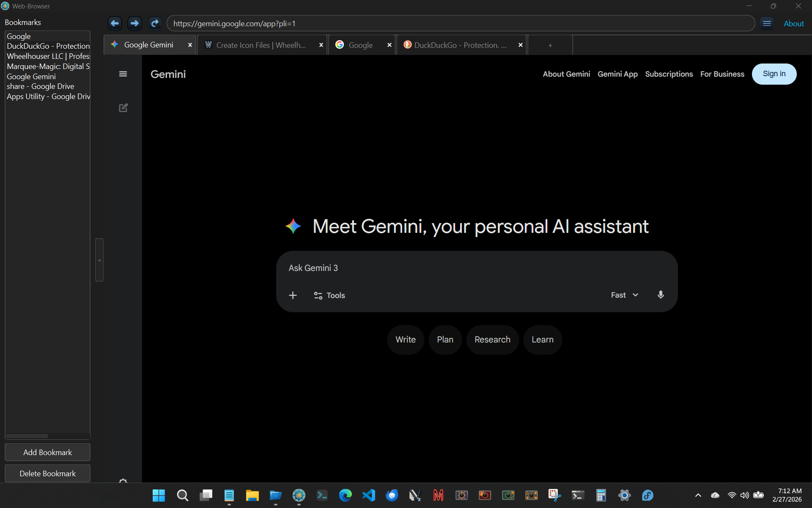Open the Marquee-Magic bookmark
Image resolution: width=812 pixels, height=508 pixels.
click(x=48, y=66)
